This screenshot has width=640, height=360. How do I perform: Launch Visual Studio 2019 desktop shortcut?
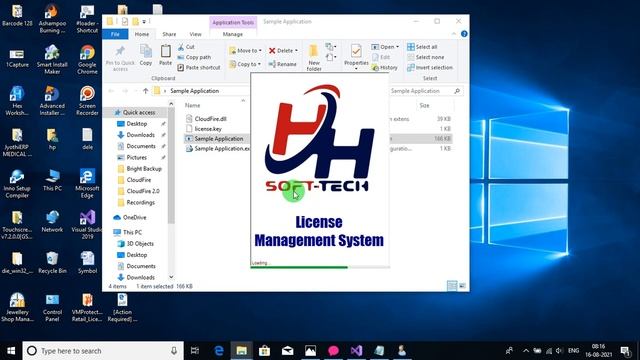(87, 225)
